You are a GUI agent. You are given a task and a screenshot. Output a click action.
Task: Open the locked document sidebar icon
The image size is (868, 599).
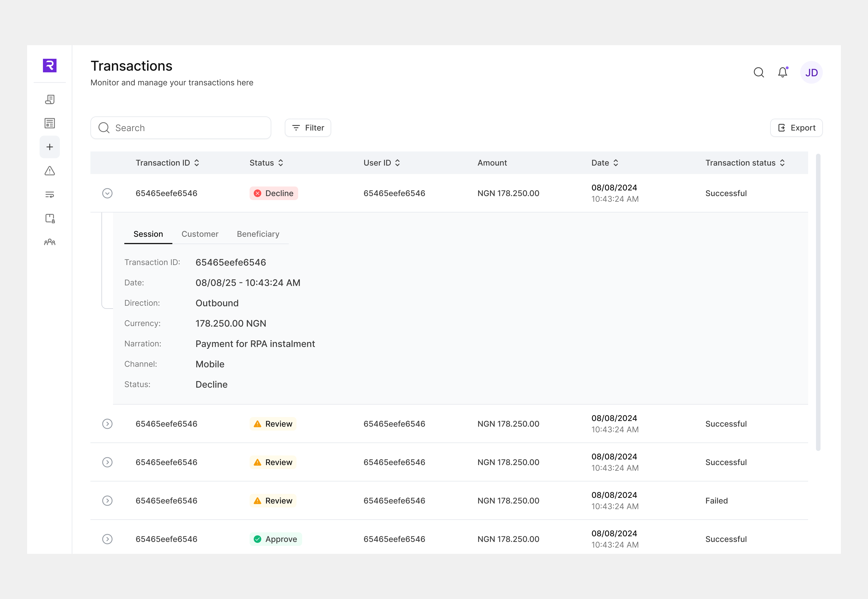click(x=50, y=219)
